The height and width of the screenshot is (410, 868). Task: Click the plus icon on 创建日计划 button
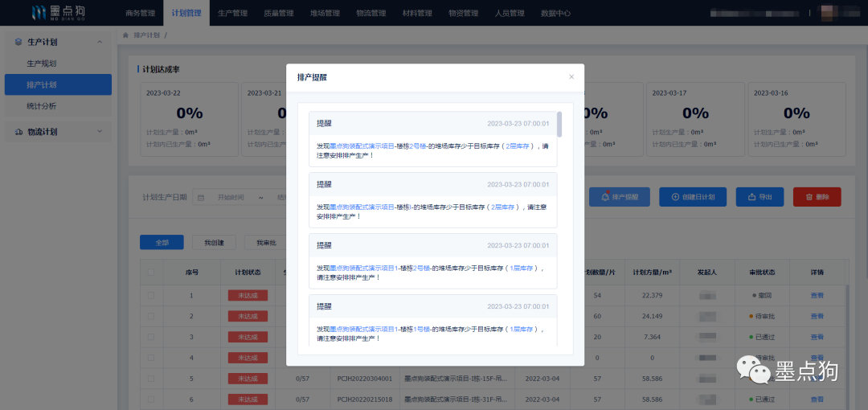click(x=674, y=197)
